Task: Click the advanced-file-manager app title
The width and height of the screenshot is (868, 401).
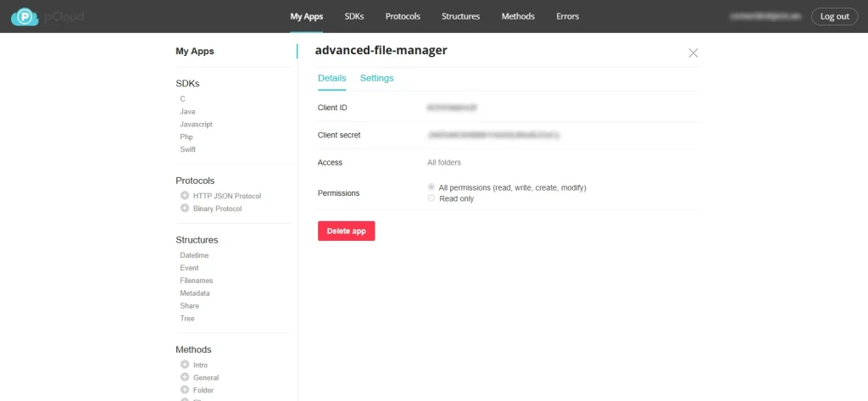Action: [x=381, y=50]
